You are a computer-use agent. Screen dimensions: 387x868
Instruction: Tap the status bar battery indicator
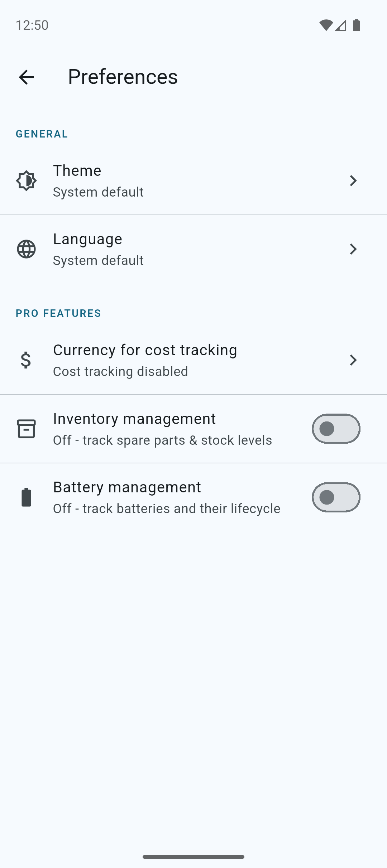tap(357, 25)
